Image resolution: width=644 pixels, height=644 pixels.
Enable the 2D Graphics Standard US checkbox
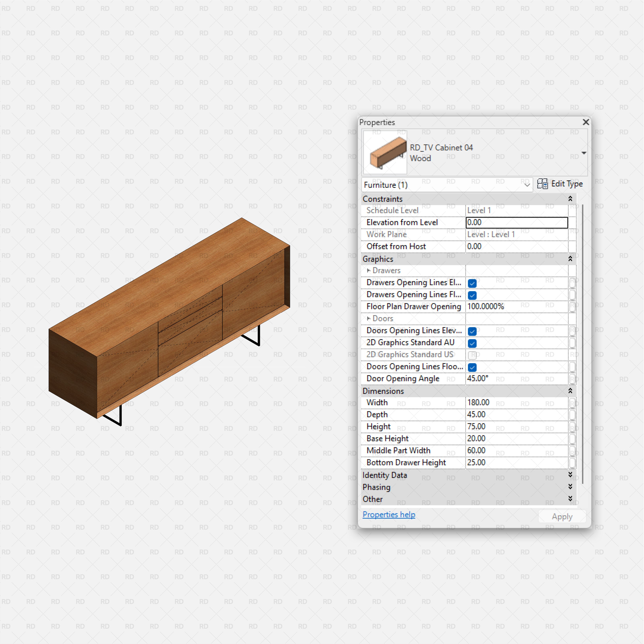pyautogui.click(x=472, y=355)
